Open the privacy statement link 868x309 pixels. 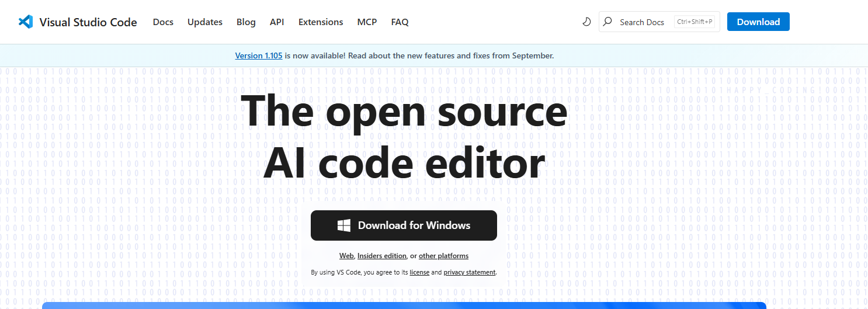click(x=470, y=272)
